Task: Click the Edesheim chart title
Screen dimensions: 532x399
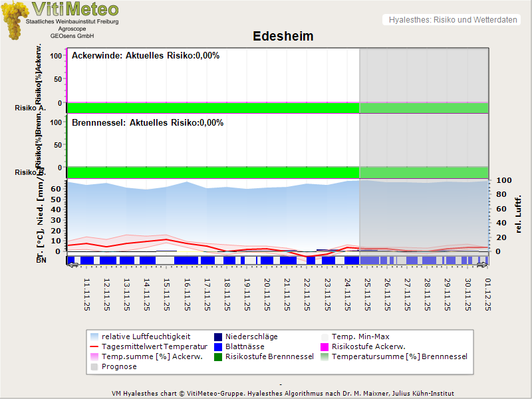Action: pyautogui.click(x=283, y=36)
